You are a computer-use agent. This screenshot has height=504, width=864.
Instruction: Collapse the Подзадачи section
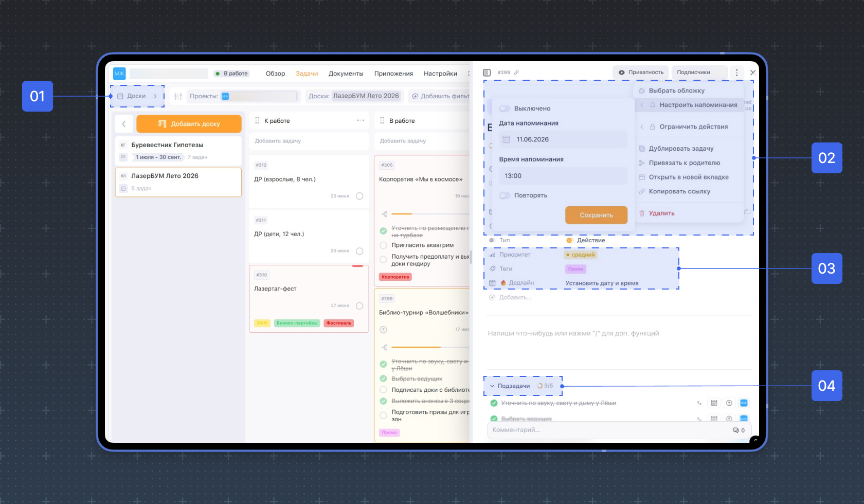[x=492, y=386]
